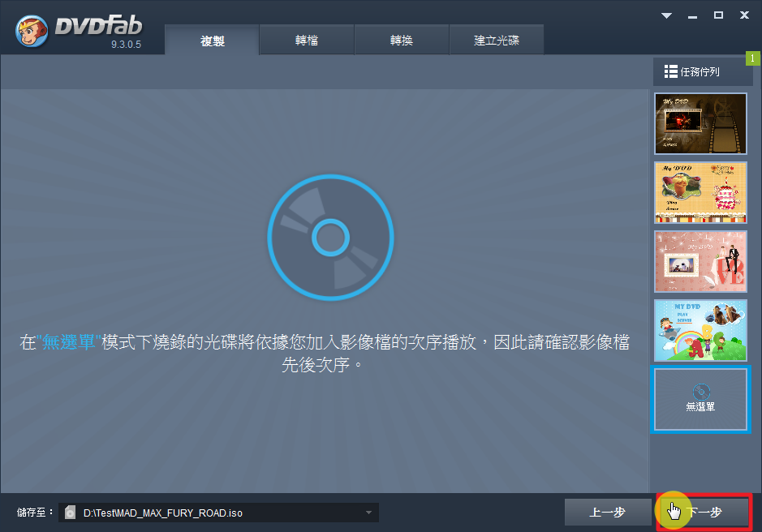Switch to the 轉檔 tab
Screen dimensions: 762x532
(x=307, y=41)
